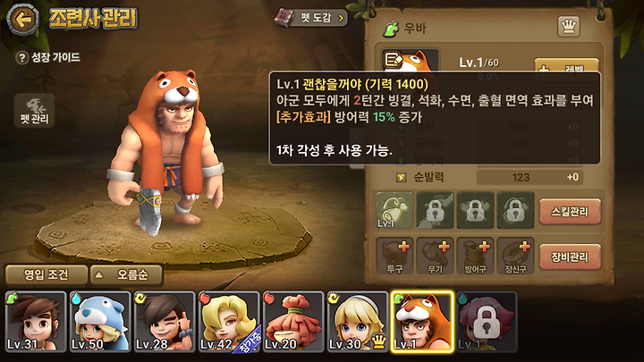This screenshot has width=644, height=362.
Task: Select the Lv.1 unlocked skill icon
Action: tap(394, 210)
